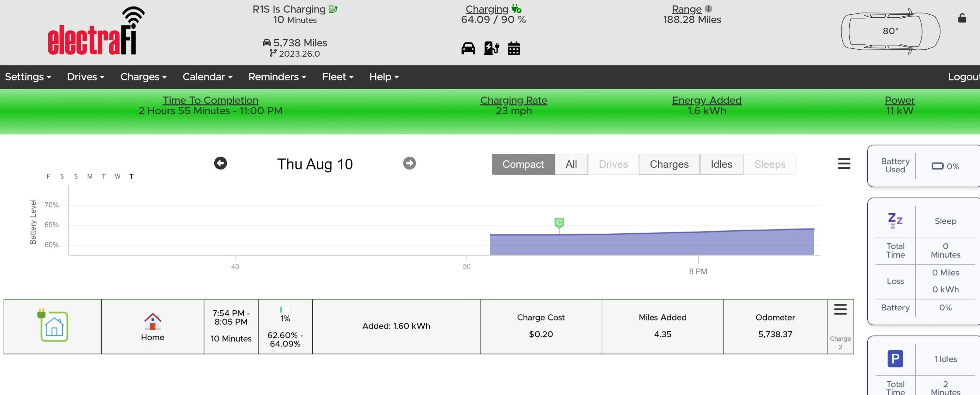
Task: Click the Range header link
Action: [686, 9]
